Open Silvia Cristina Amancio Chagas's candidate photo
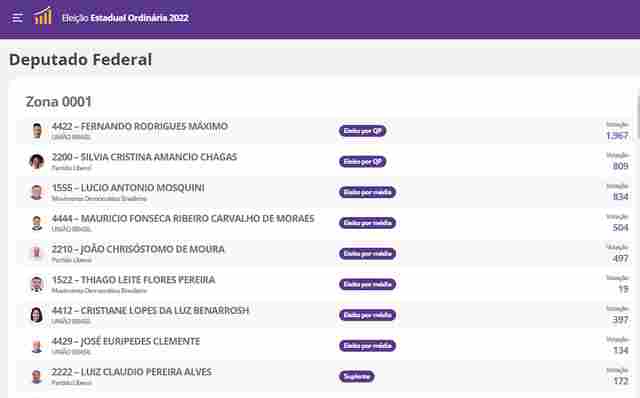This screenshot has height=398, width=640. point(37,161)
